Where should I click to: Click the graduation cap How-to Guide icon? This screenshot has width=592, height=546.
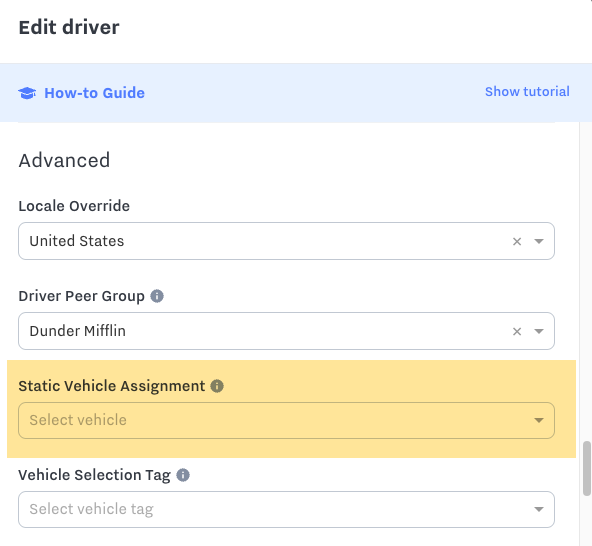(x=27, y=93)
